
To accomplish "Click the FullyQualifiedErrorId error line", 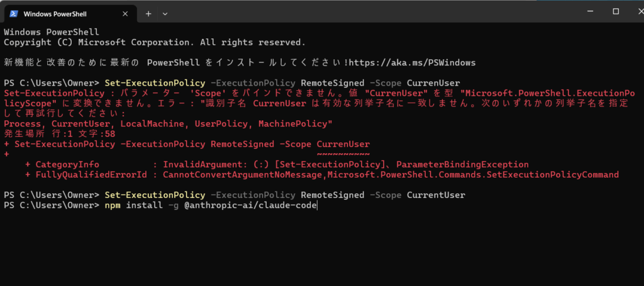I will (x=322, y=174).
